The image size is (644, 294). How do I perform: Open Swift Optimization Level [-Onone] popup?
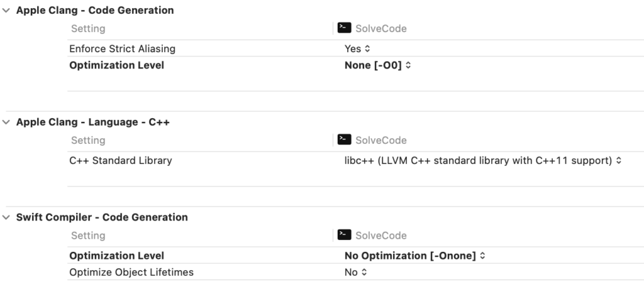point(415,256)
